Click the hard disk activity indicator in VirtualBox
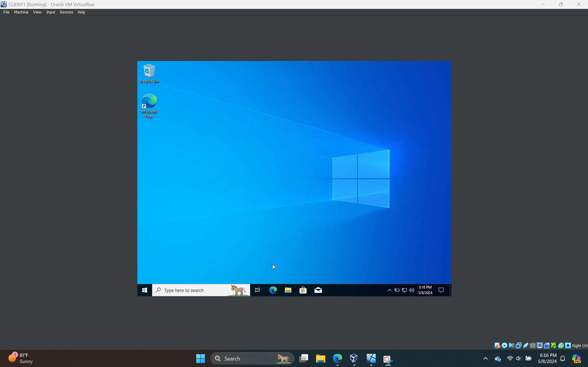The height and width of the screenshot is (367, 588). tap(497, 346)
